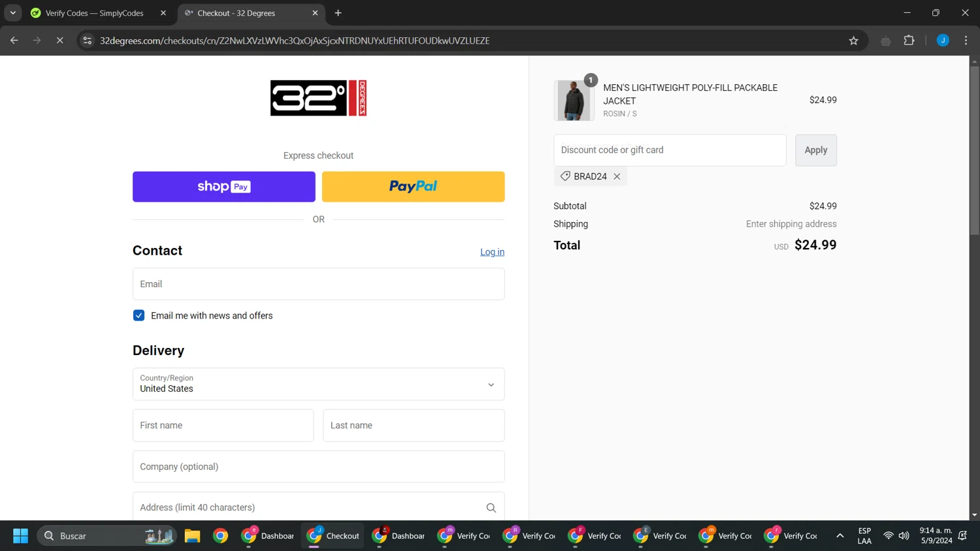Viewport: 980px width, 551px height.
Task: Click the Chrome address bar URL
Action: point(295,40)
